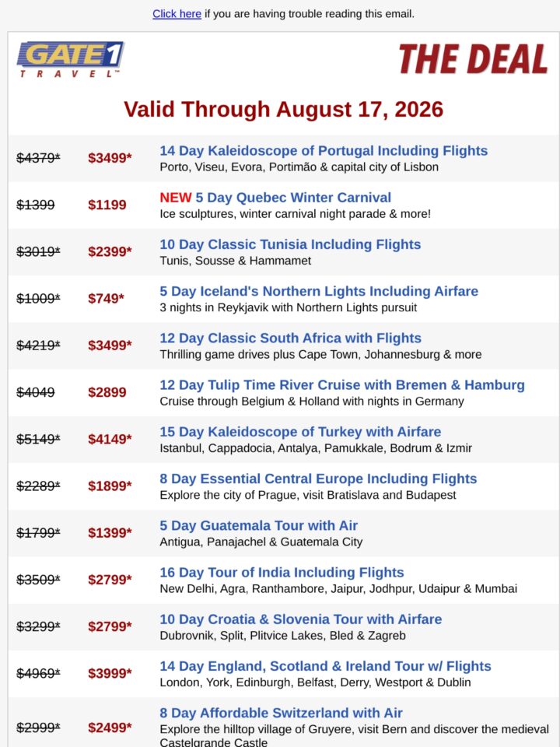Open 14 Day England, Scotland & Ireland tour

(x=325, y=666)
